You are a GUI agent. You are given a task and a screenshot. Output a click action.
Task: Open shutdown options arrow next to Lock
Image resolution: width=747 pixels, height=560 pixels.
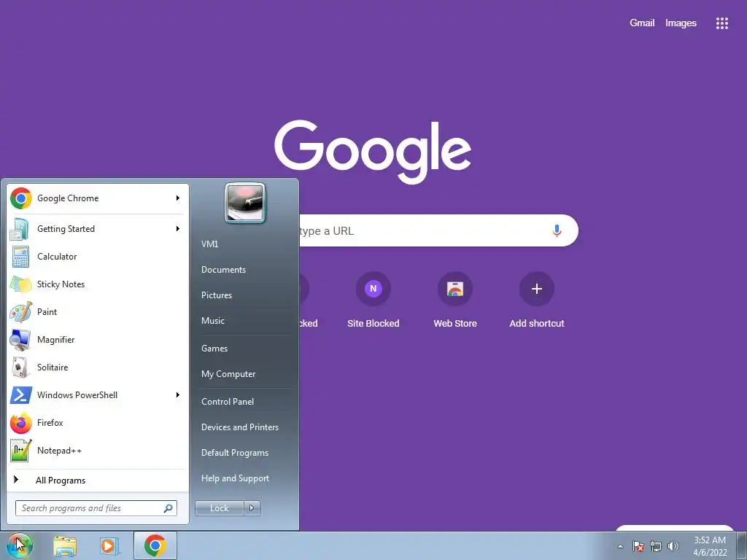point(252,508)
